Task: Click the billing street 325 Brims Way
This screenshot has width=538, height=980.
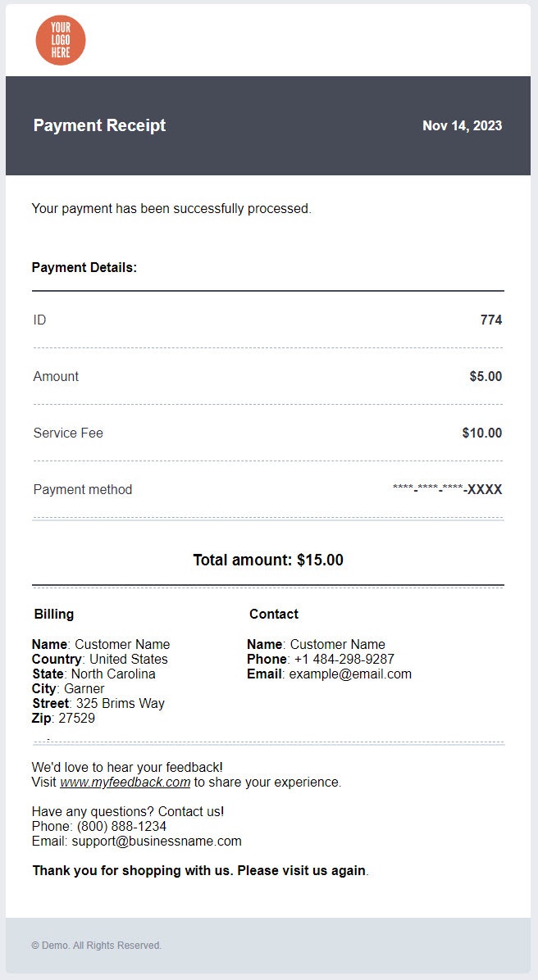Action: point(121,704)
